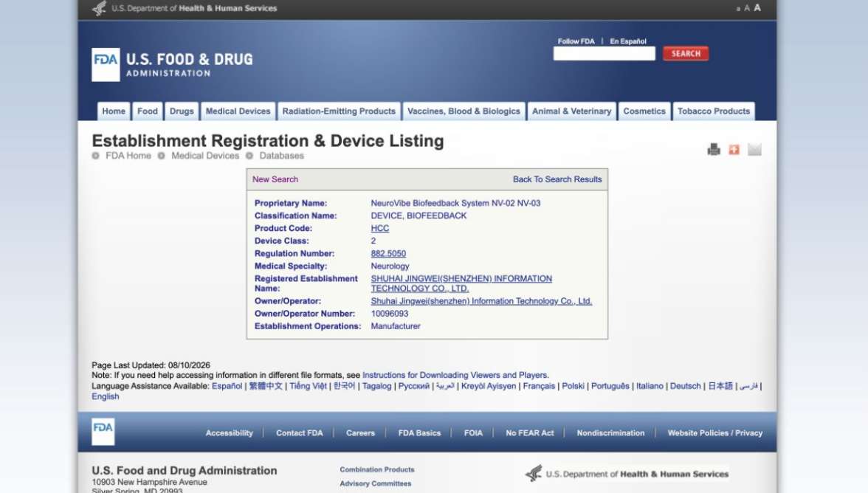Click the red SEARCH button
Viewport: 868px width, 493px height.
pyautogui.click(x=686, y=54)
